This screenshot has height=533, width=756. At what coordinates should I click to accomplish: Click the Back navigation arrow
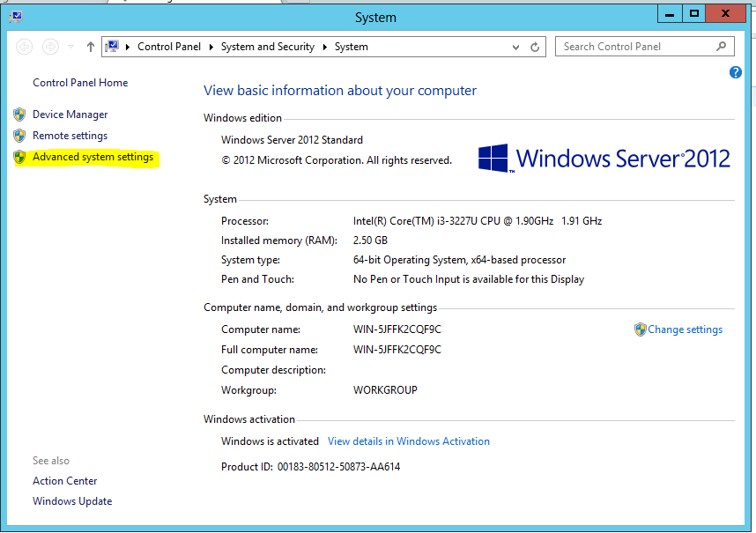[x=24, y=46]
